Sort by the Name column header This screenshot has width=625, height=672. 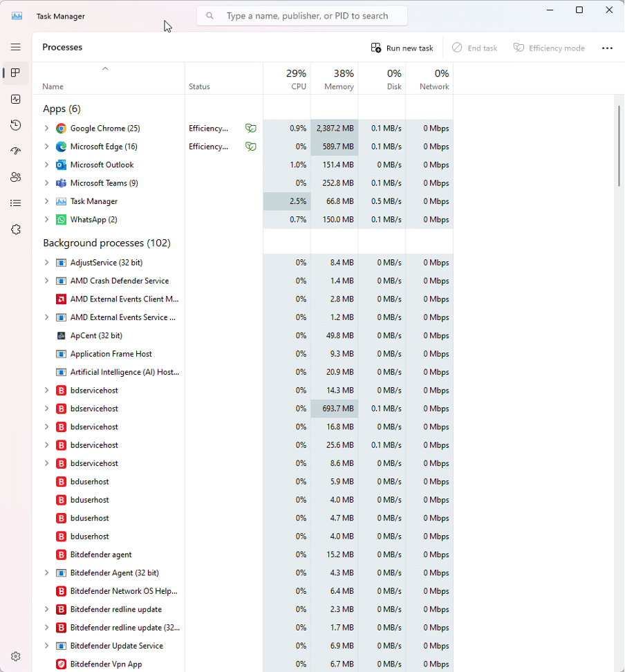tap(109, 79)
